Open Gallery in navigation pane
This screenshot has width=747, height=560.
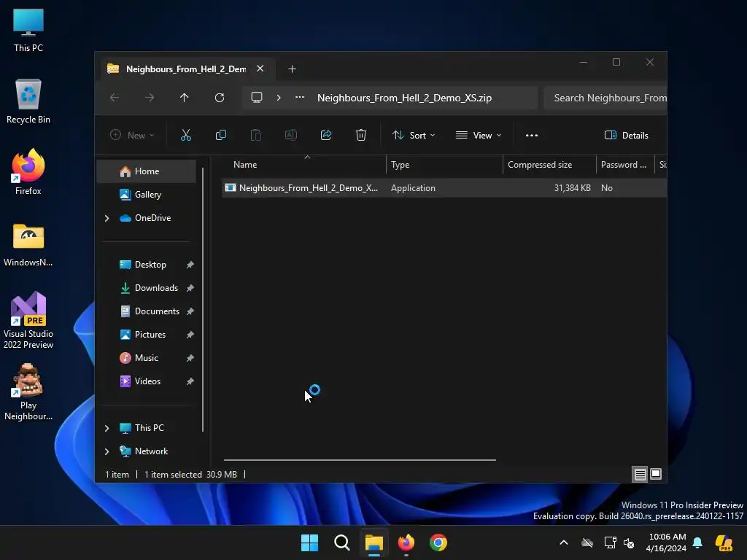coord(147,195)
